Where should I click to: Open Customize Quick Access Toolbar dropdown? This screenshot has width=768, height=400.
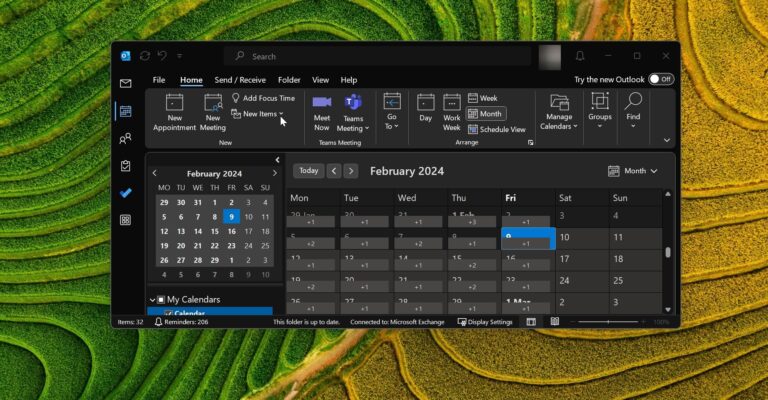click(x=180, y=56)
